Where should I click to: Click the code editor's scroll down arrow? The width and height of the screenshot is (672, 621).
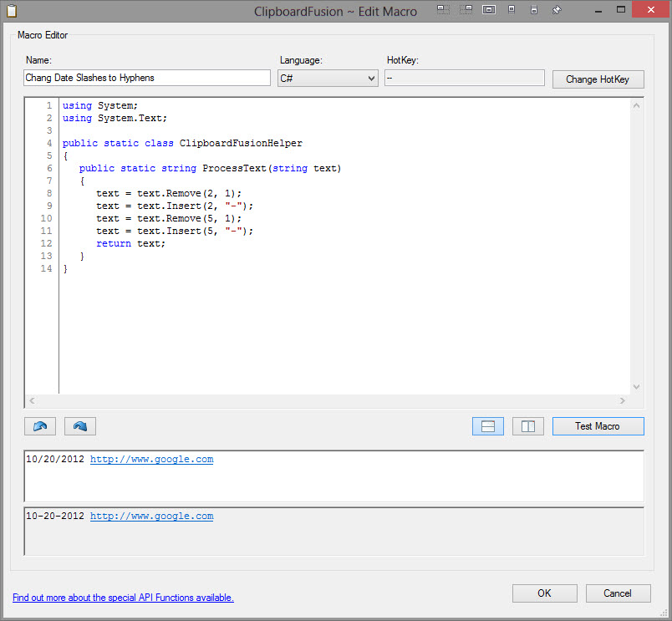[x=636, y=387]
